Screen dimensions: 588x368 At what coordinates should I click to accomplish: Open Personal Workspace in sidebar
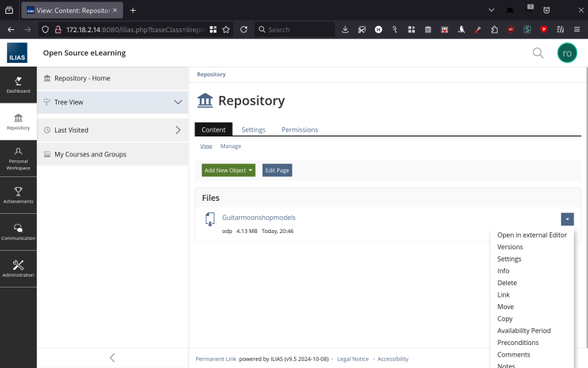pos(18,158)
